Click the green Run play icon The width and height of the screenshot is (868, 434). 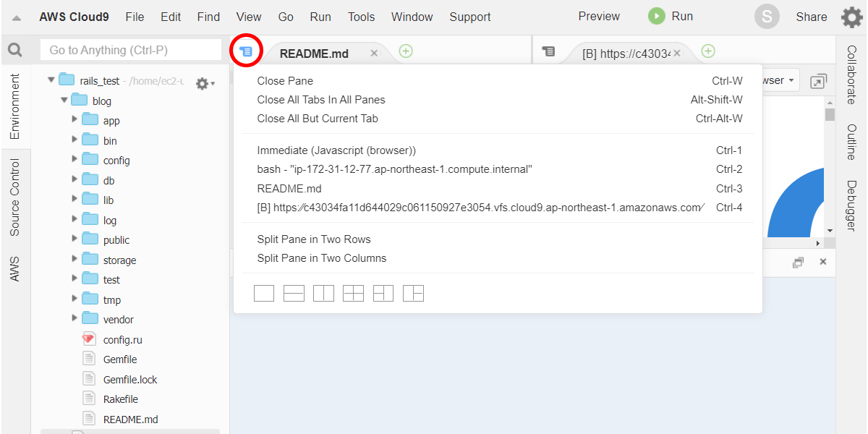[x=656, y=16]
